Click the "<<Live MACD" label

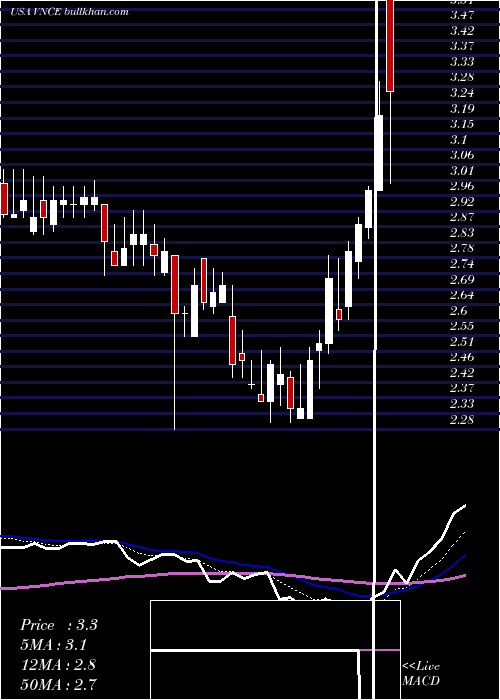[x=421, y=673]
